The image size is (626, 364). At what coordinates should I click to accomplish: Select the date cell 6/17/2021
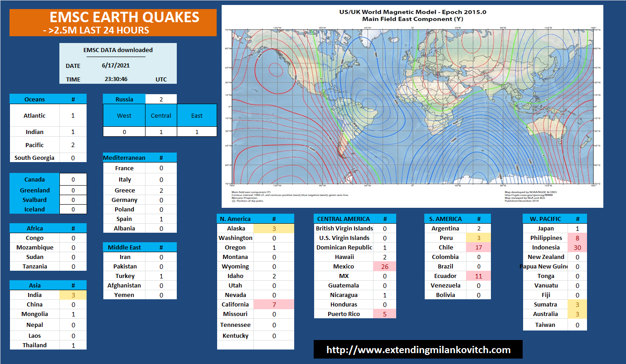pyautogui.click(x=116, y=65)
